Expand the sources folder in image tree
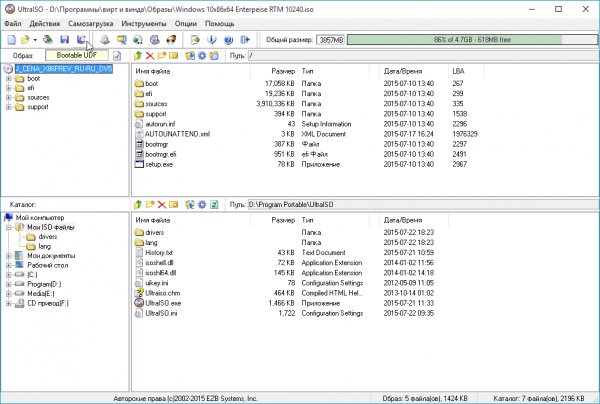This screenshot has height=404, width=600. coord(8,98)
